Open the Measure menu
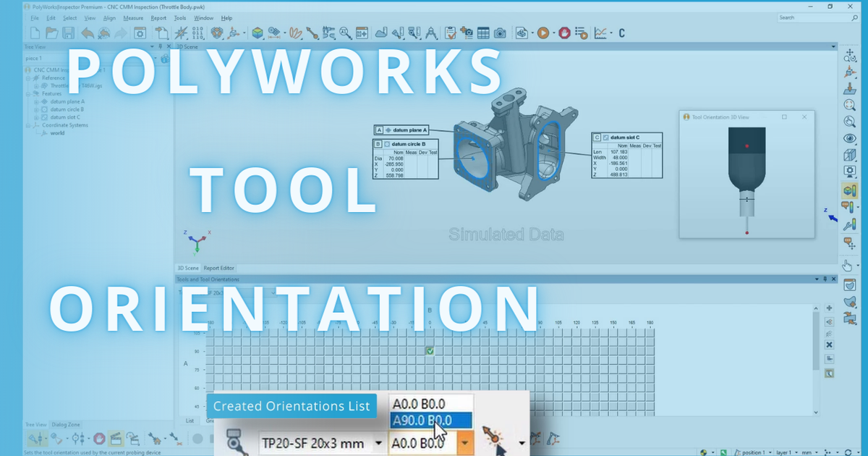Image resolution: width=868 pixels, height=456 pixels. click(134, 17)
